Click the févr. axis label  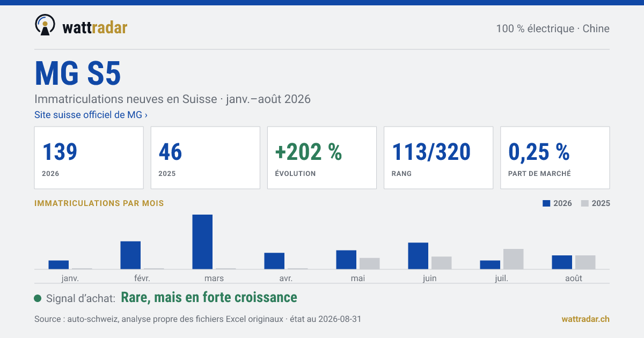[x=142, y=278]
